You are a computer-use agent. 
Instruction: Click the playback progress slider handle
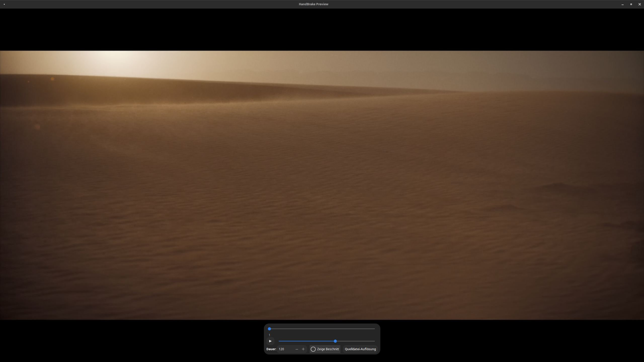coord(335,341)
